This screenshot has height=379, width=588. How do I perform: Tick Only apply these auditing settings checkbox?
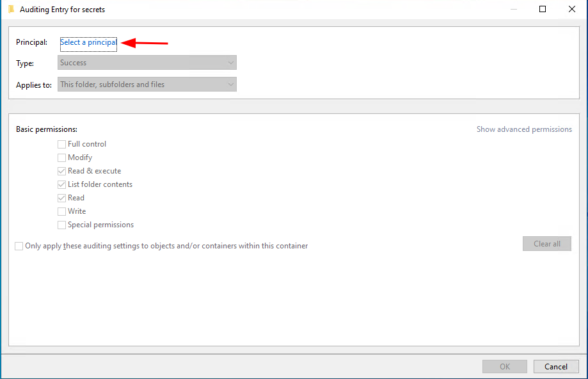pos(19,246)
